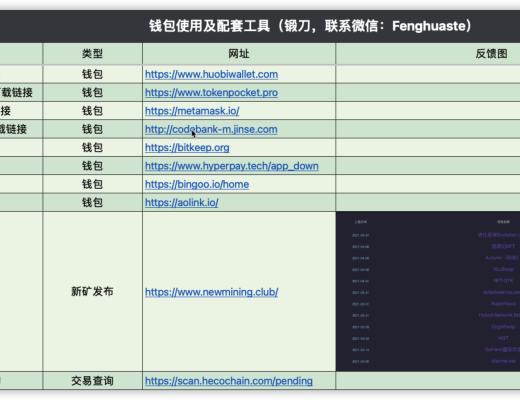520x400 pixels.
Task: Open the huobiwallet.com link
Action: pyautogui.click(x=211, y=74)
